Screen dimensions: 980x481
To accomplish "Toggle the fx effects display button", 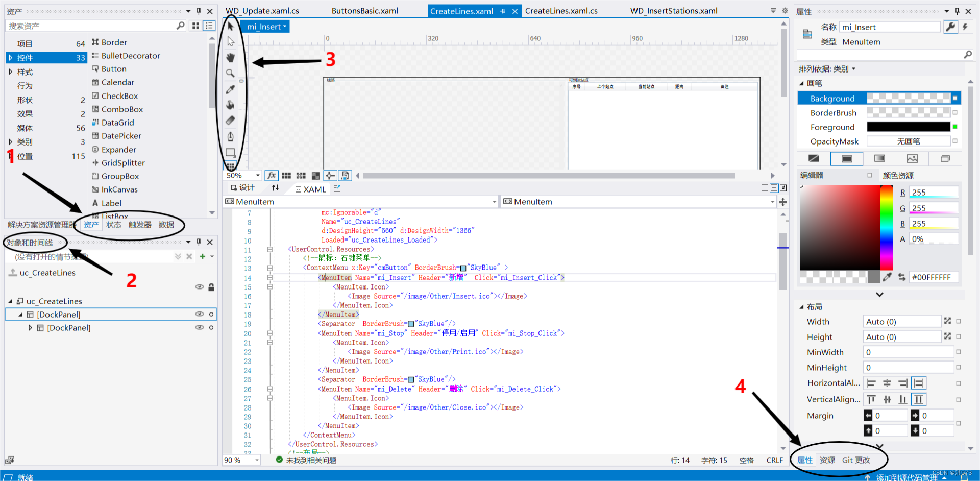I will click(272, 176).
